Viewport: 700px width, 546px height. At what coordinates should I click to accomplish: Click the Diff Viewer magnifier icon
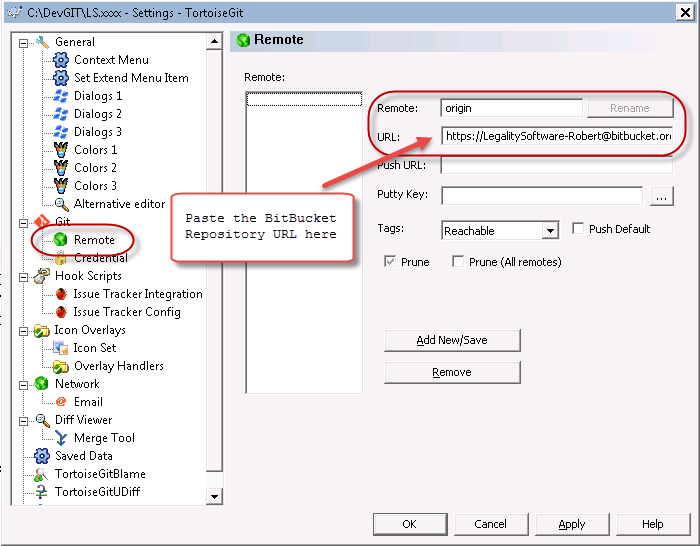point(42,420)
